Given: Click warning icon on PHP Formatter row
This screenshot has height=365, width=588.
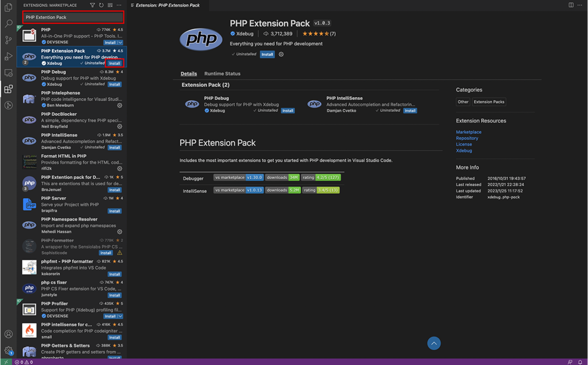Looking at the screenshot, I should (120, 253).
